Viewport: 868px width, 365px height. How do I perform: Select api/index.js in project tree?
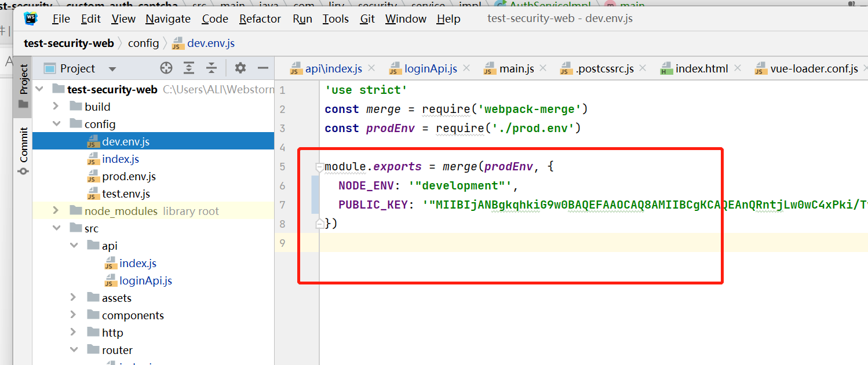point(153,263)
